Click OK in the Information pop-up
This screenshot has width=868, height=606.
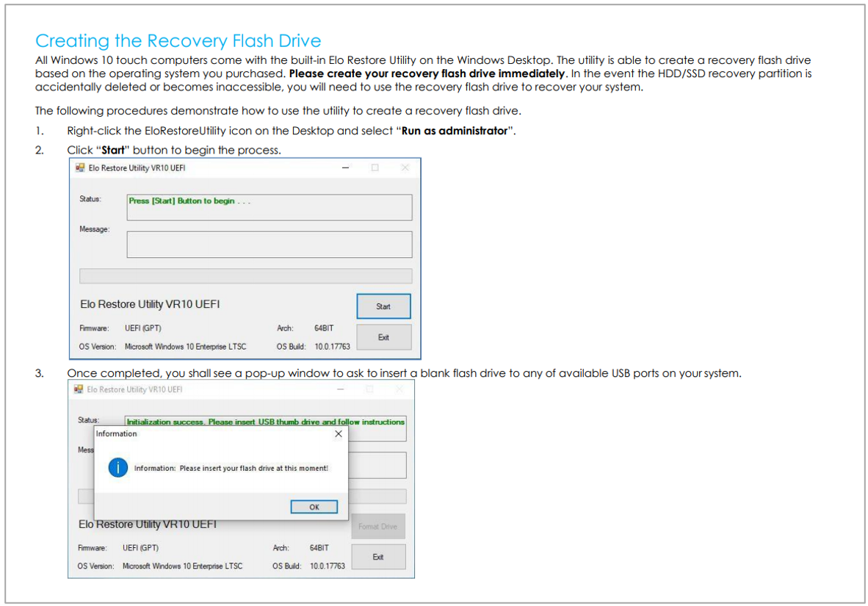tap(314, 507)
